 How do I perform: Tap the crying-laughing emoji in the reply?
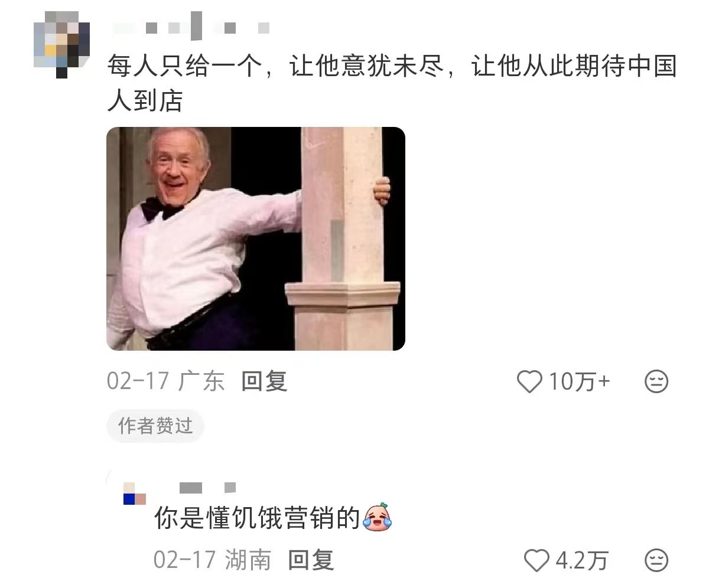378,517
